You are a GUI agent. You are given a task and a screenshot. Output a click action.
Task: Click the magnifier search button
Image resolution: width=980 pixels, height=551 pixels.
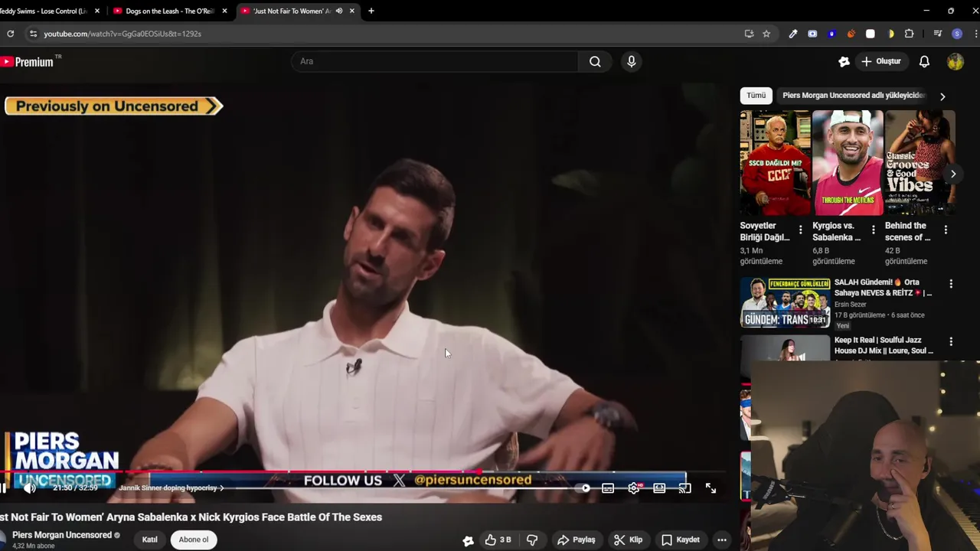[595, 61]
